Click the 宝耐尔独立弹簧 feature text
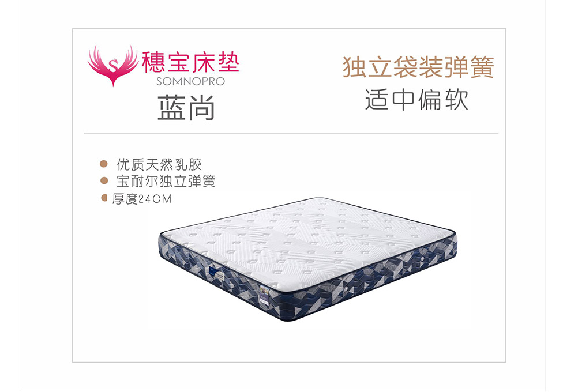 [x=166, y=181]
